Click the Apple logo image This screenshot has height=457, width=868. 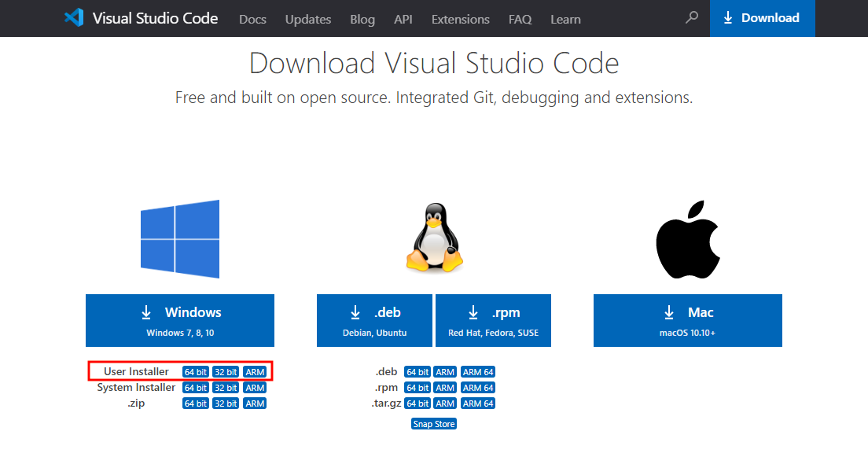point(688,239)
